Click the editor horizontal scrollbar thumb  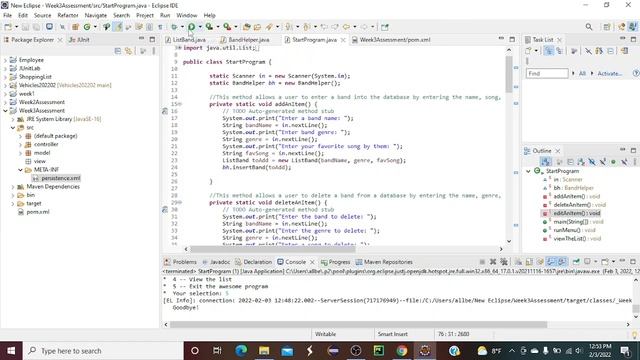pyautogui.click(x=273, y=249)
